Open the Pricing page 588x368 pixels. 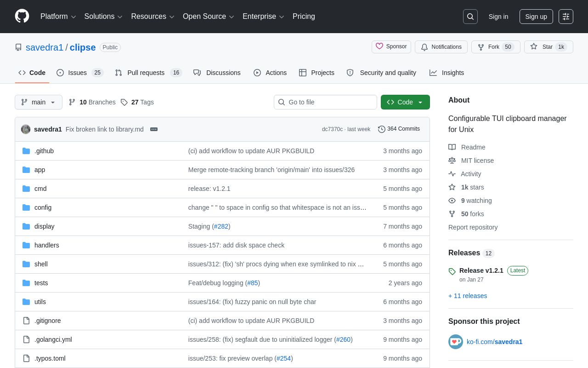pyautogui.click(x=304, y=17)
